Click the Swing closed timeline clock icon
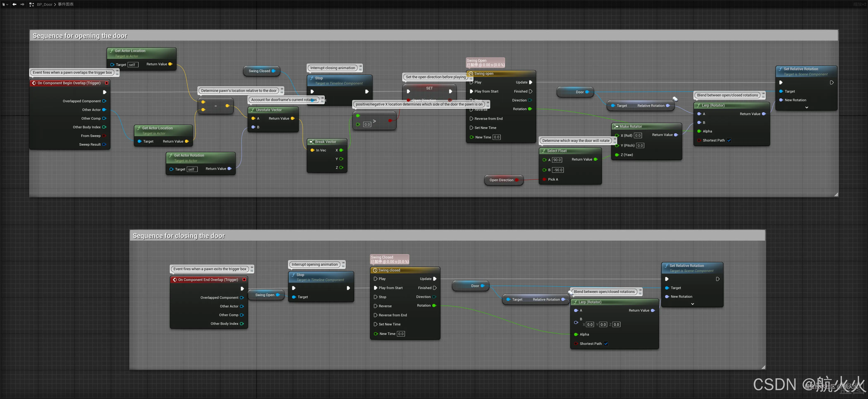 pyautogui.click(x=375, y=270)
